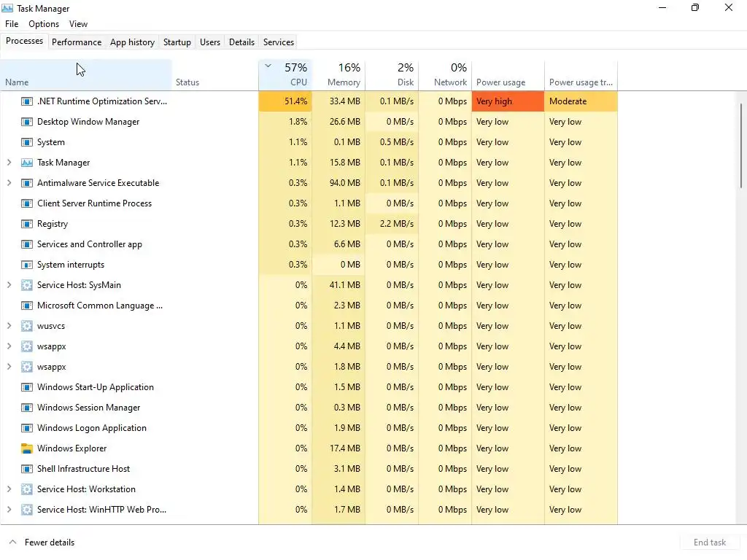Viewport: 747px width, 560px height.
Task: Sort by the Power usage column header
Action: tap(508, 75)
